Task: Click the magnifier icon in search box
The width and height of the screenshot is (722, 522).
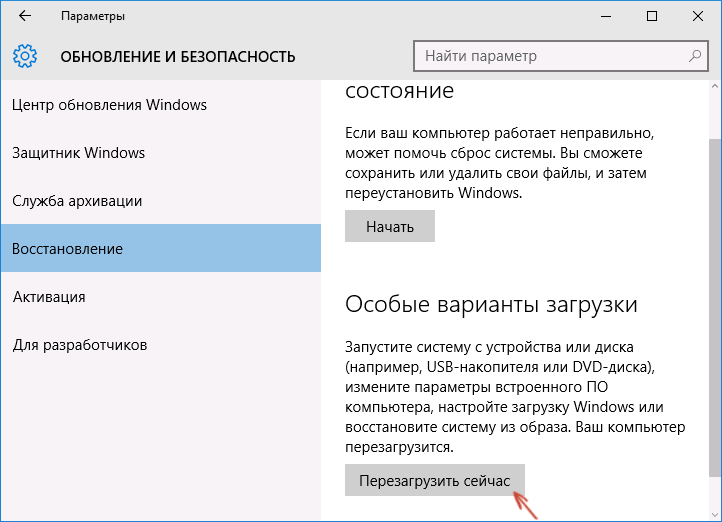Action: [694, 56]
